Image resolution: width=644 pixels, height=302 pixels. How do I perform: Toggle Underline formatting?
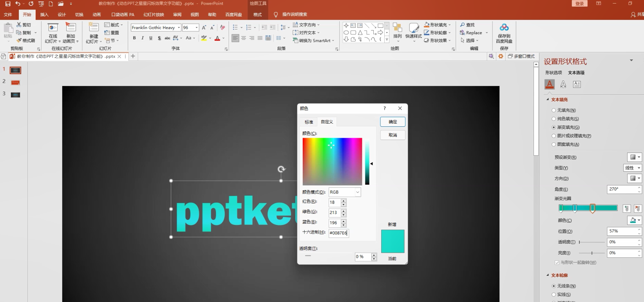(151, 38)
